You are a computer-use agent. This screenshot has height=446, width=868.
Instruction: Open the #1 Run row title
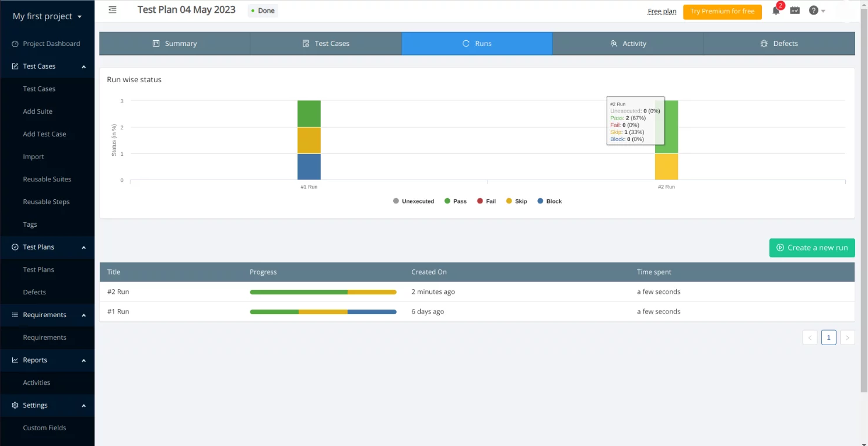coord(118,312)
